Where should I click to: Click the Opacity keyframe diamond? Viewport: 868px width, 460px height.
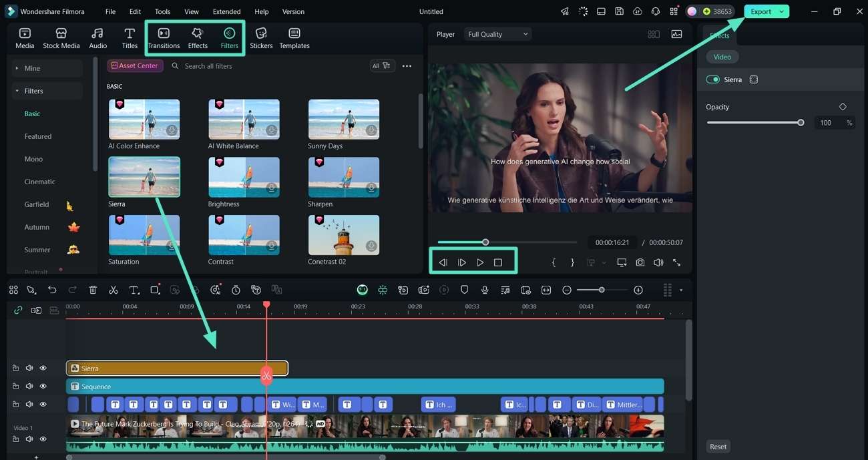(843, 107)
